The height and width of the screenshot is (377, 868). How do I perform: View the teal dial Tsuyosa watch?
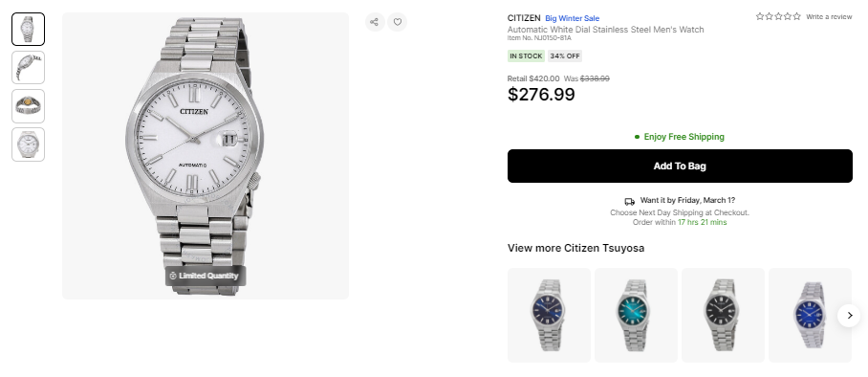click(x=636, y=315)
